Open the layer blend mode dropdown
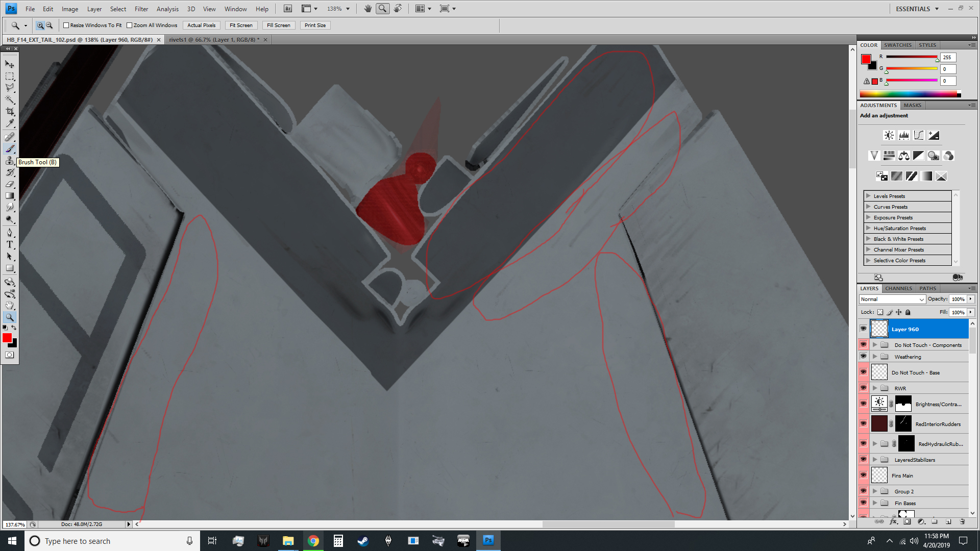The height and width of the screenshot is (551, 980). tap(892, 299)
